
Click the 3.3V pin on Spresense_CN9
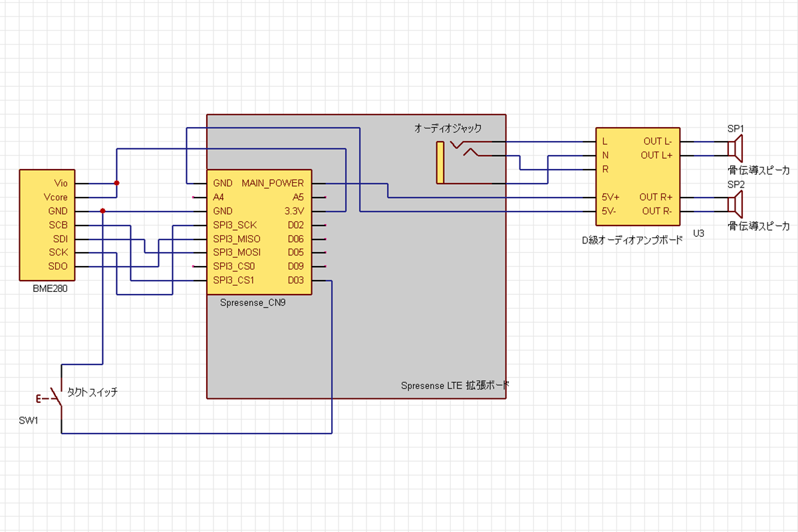[x=294, y=211]
